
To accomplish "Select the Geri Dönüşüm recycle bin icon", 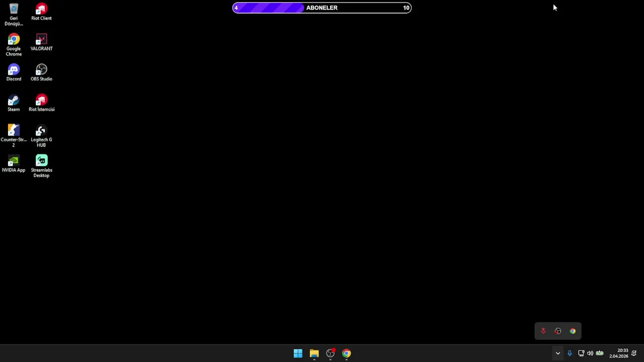I will (14, 15).
